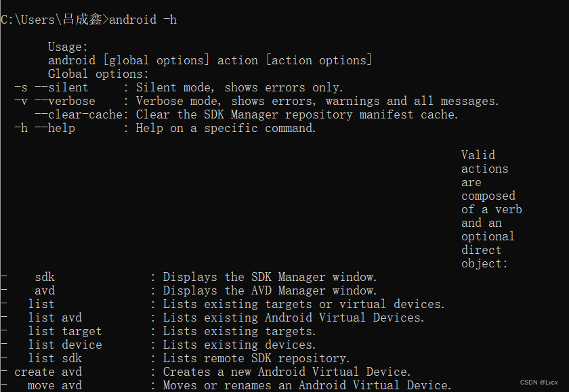Image resolution: width=569 pixels, height=392 pixels.
Task: Click "Lists remote SDK repository." description
Action: 256,358
